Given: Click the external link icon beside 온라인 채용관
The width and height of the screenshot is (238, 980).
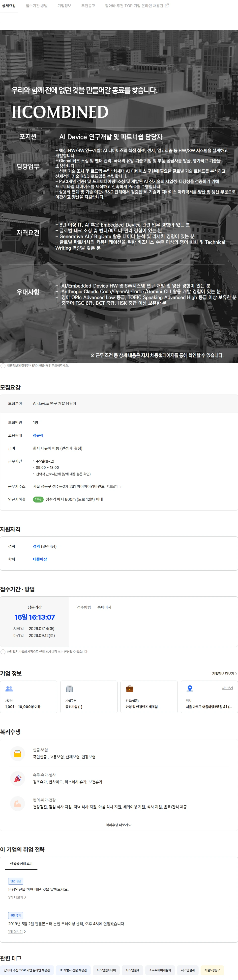Looking at the screenshot, I should click(x=167, y=5).
